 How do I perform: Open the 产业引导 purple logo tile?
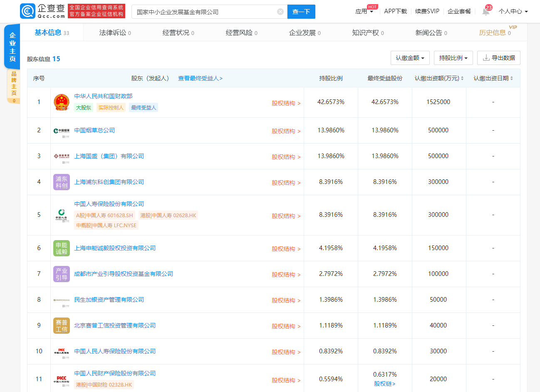pos(62,274)
